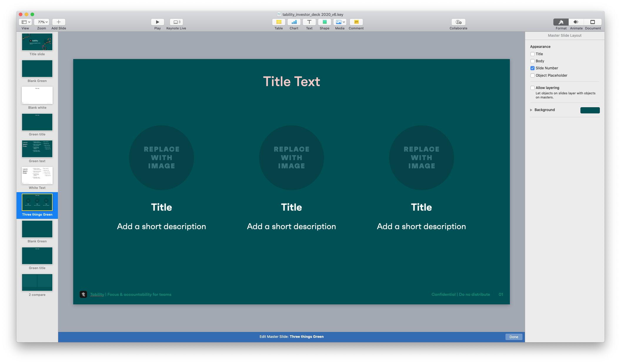Insert a Table from the toolbar
The image size is (621, 364).
click(x=278, y=22)
